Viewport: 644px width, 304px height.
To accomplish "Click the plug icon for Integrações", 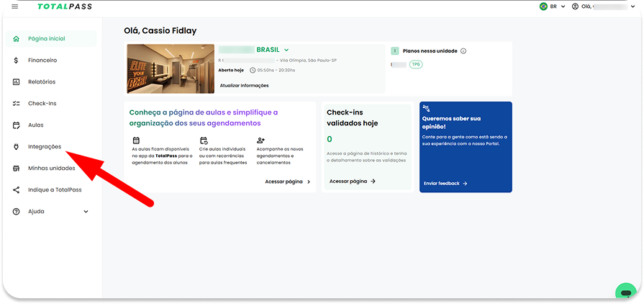I will [x=16, y=147].
